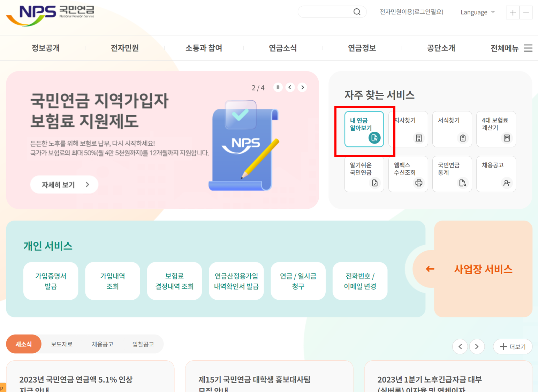Click 보험료 결정내역 조회 button
This screenshot has height=392, width=538.
click(x=174, y=281)
